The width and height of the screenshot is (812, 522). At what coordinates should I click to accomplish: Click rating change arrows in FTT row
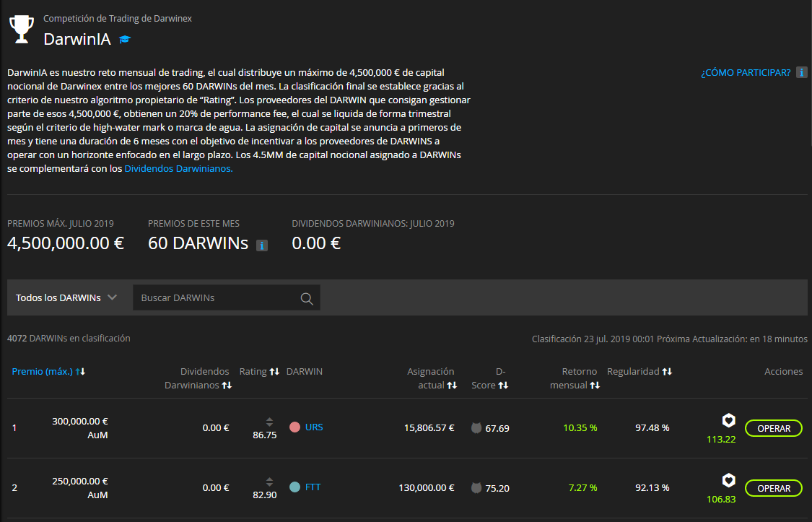pos(269,482)
